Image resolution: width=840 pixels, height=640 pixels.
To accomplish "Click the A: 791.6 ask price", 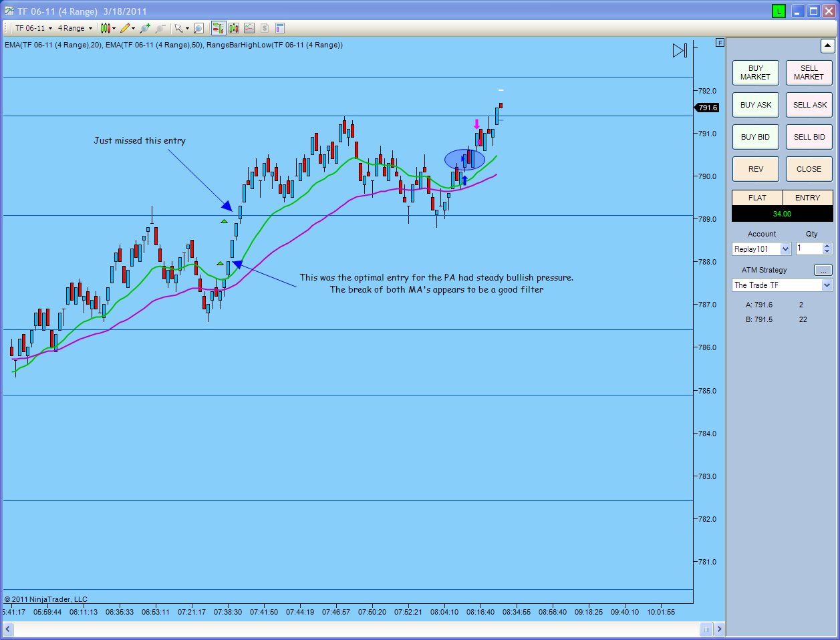I will [x=759, y=305].
